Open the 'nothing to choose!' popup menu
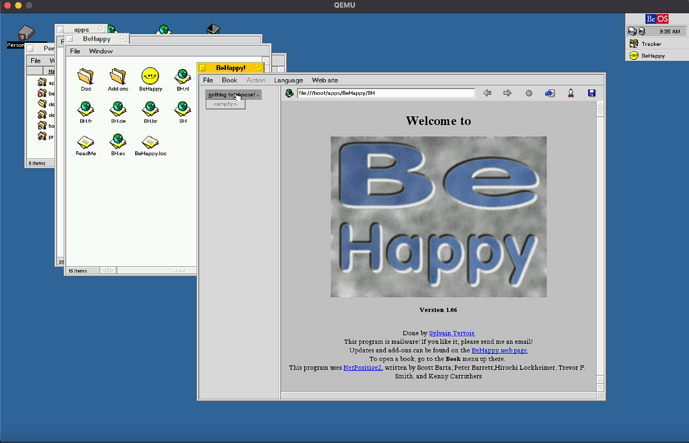 233,94
